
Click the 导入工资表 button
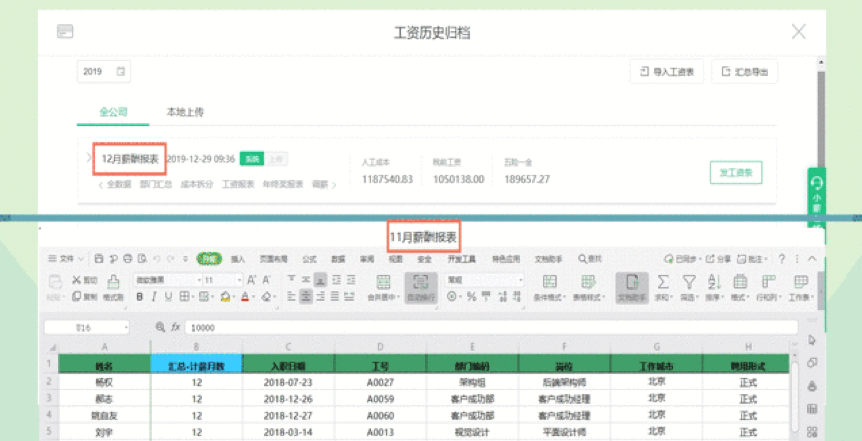point(667,72)
